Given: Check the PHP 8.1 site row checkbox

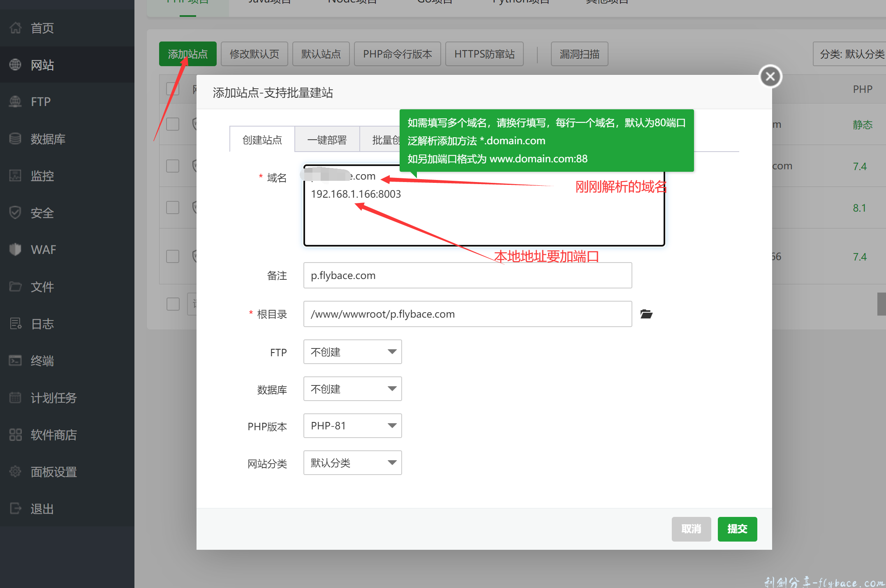Looking at the screenshot, I should pyautogui.click(x=173, y=208).
